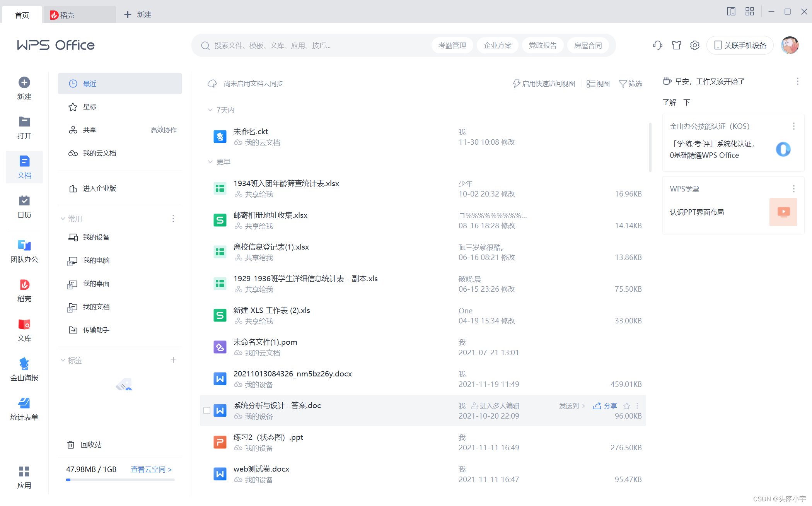812x506 pixels.
Task: Open settings gear icon in header
Action: coord(695,45)
